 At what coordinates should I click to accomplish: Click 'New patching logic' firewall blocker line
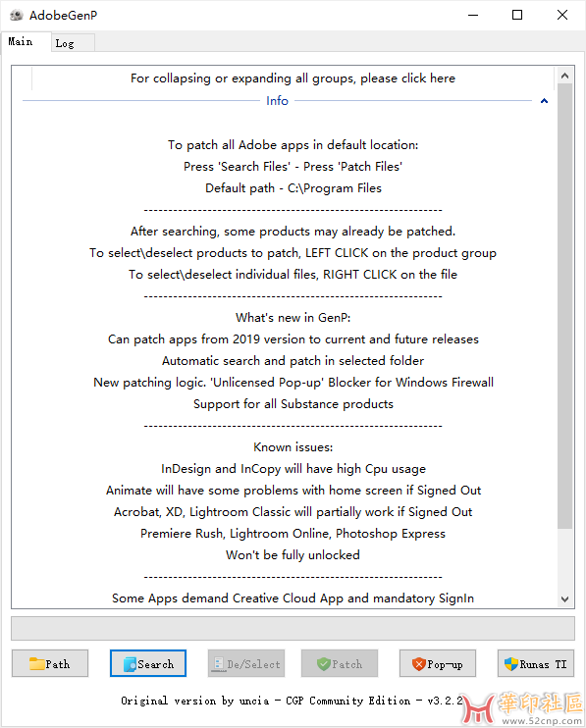[x=293, y=382]
